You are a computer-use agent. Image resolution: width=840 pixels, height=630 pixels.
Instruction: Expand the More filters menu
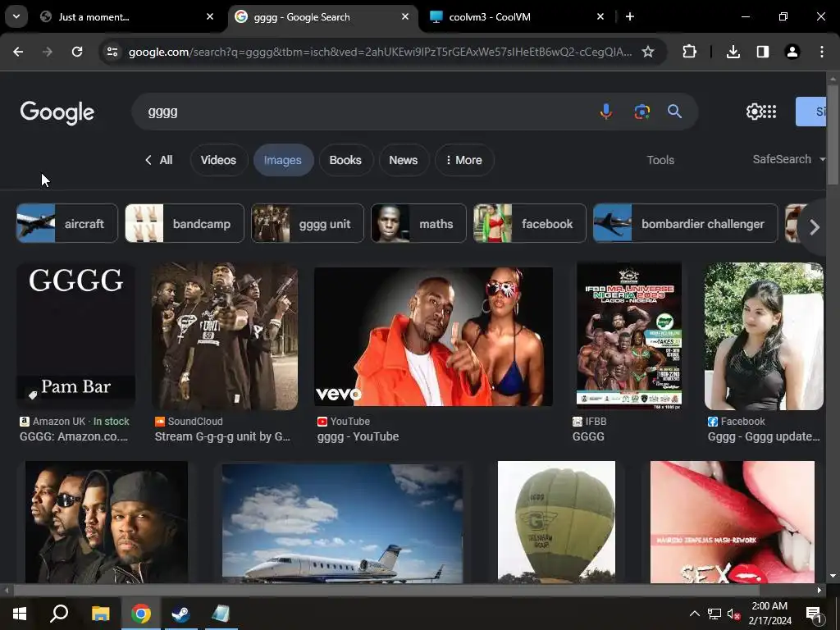pyautogui.click(x=464, y=160)
